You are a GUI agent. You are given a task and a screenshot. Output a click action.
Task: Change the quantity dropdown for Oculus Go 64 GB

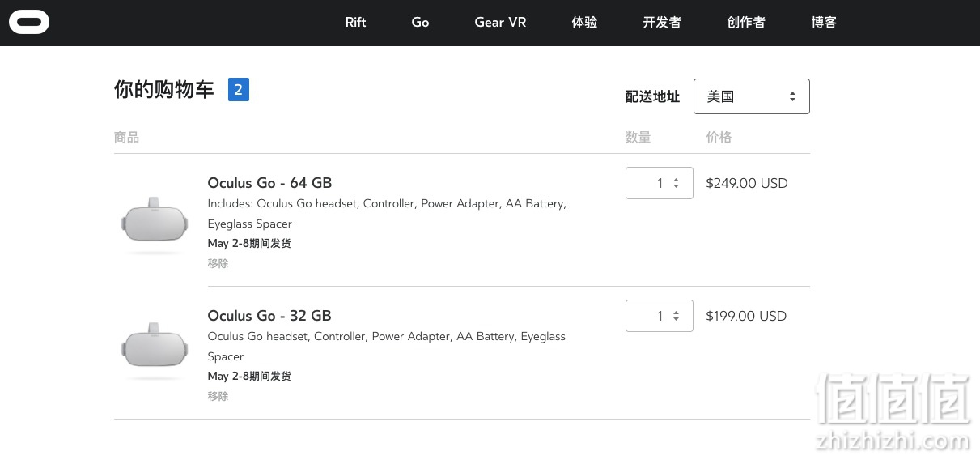[x=660, y=183]
